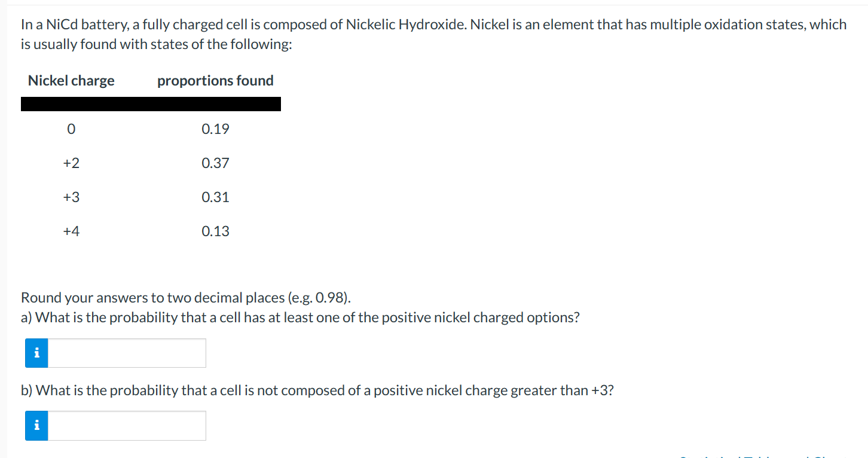
Task: Click the Nickel charge column header
Action: click(71, 80)
